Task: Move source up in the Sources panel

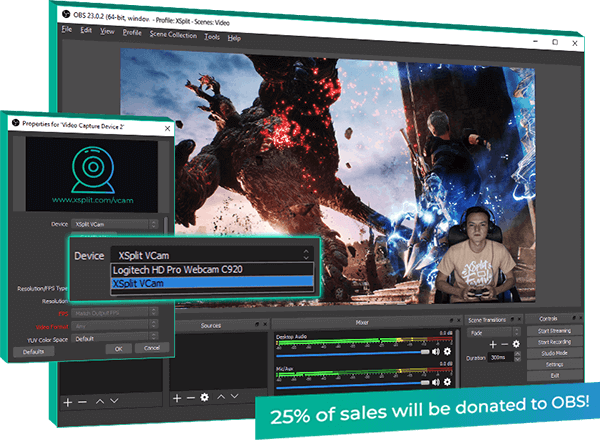Action: point(221,397)
